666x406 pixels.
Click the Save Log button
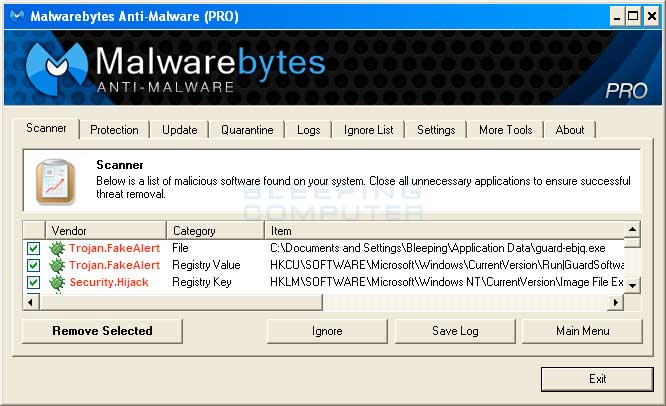click(x=454, y=331)
